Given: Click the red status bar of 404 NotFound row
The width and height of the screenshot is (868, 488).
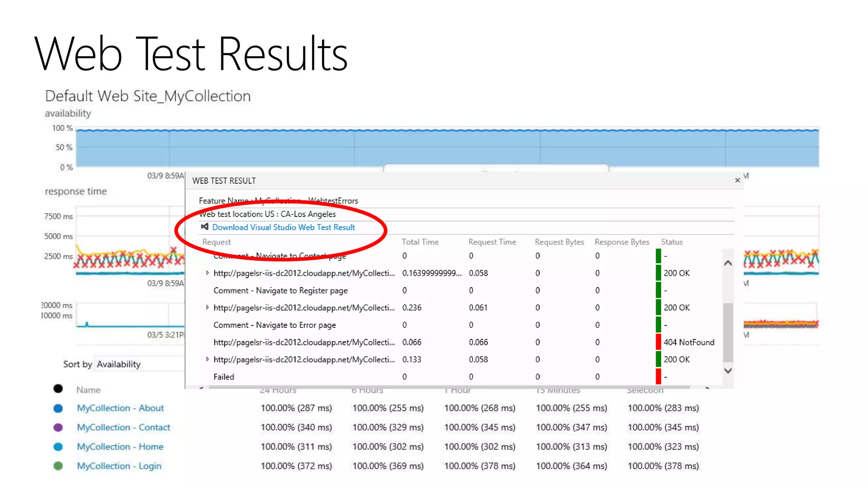Looking at the screenshot, I should [x=658, y=342].
